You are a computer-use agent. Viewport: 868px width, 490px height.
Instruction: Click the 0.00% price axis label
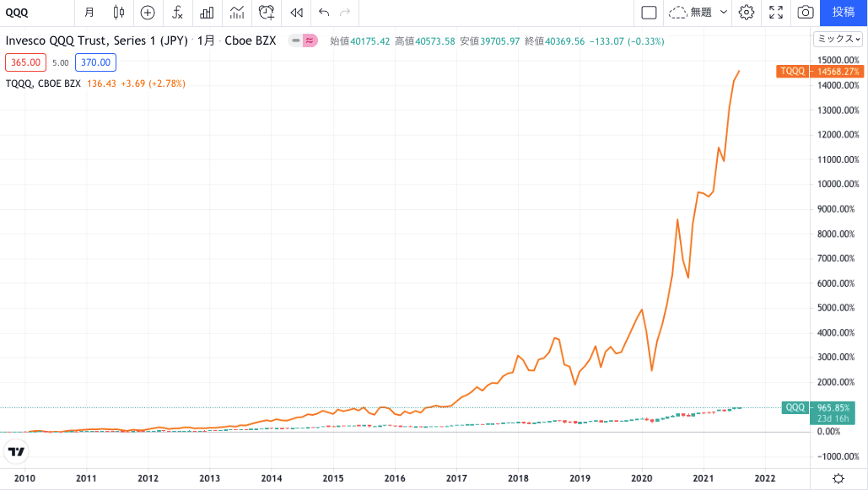point(828,431)
